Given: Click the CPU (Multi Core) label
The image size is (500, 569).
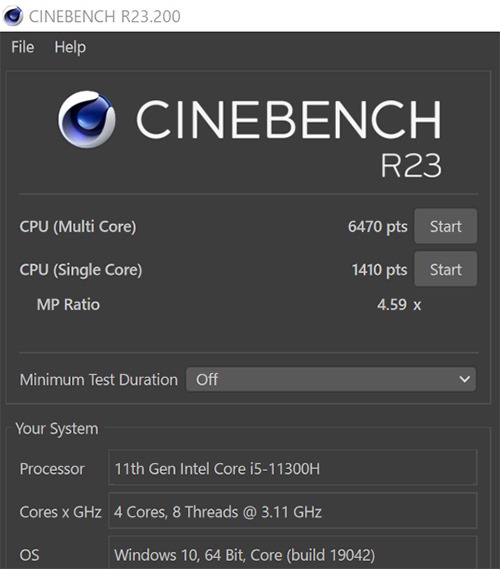Looking at the screenshot, I should point(78,226).
